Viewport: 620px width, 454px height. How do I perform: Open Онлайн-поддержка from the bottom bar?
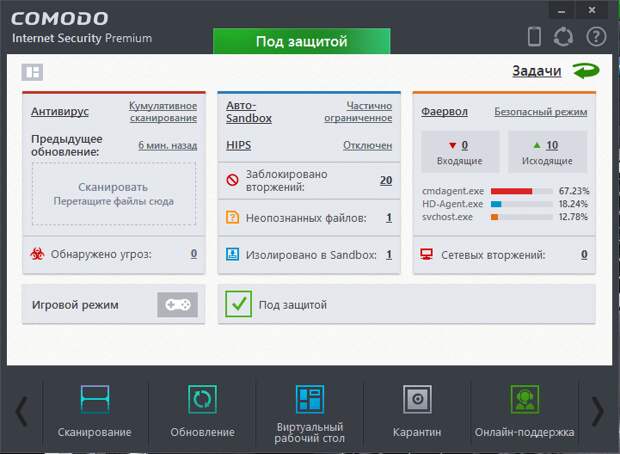point(524,411)
